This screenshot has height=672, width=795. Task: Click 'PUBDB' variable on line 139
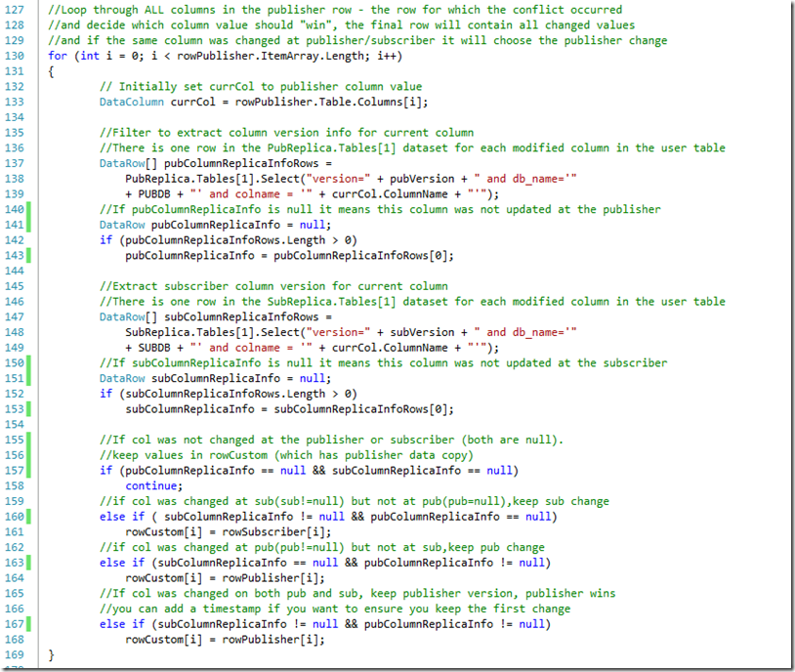pos(154,194)
